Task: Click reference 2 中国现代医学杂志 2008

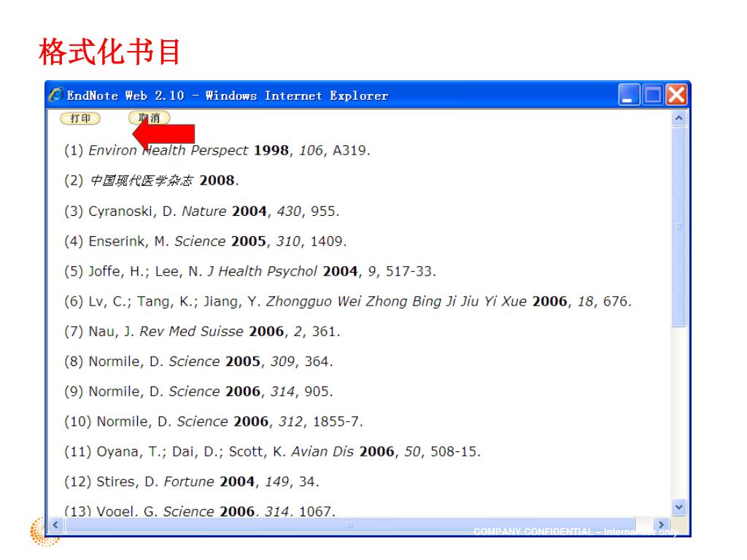Action: (152, 181)
